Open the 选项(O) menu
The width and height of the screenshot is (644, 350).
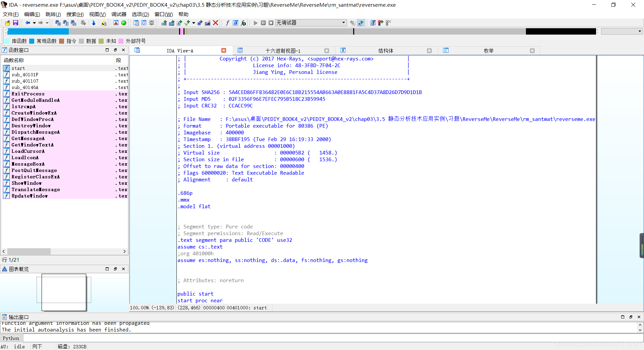[140, 14]
